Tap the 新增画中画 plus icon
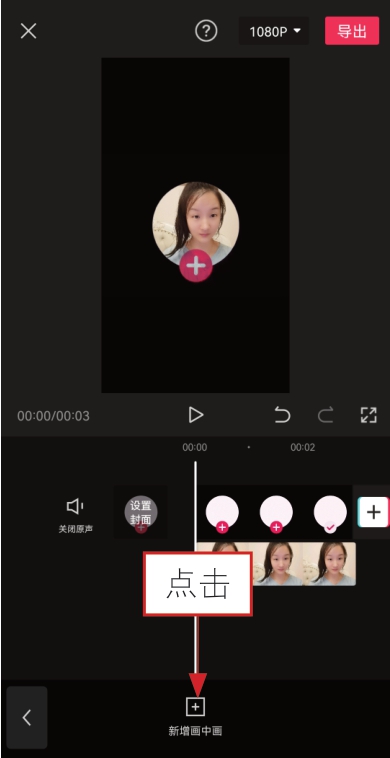 pyautogui.click(x=195, y=707)
